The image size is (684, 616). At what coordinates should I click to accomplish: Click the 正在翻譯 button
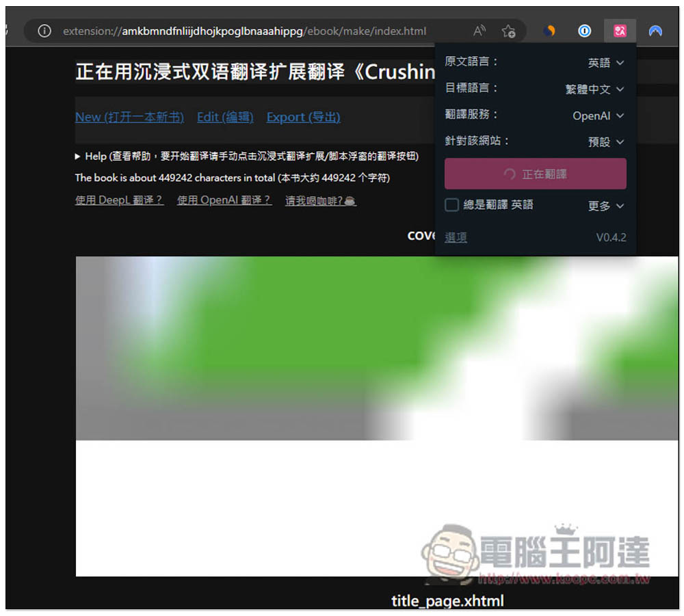tap(535, 174)
